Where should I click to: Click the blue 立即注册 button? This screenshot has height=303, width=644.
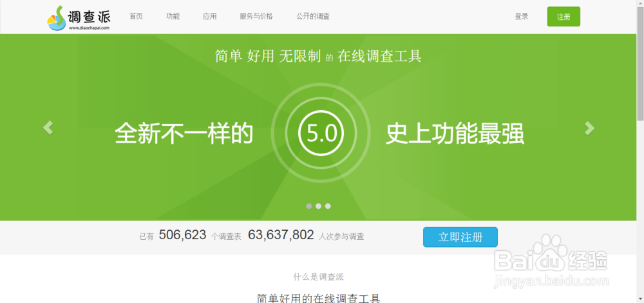coord(460,237)
